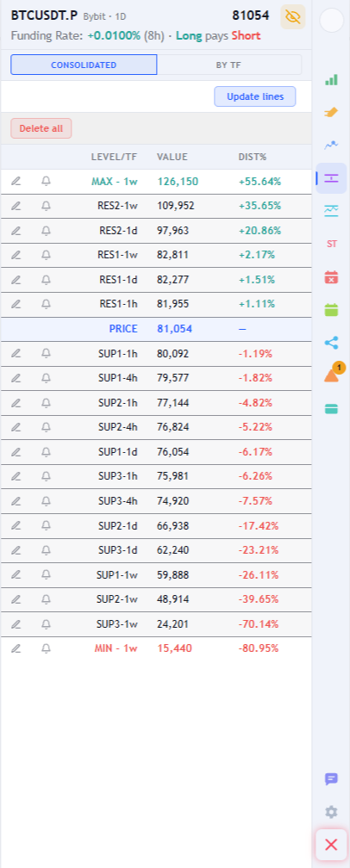
Task: Set alert bell for RES1-1w
Action: pyautogui.click(x=46, y=255)
